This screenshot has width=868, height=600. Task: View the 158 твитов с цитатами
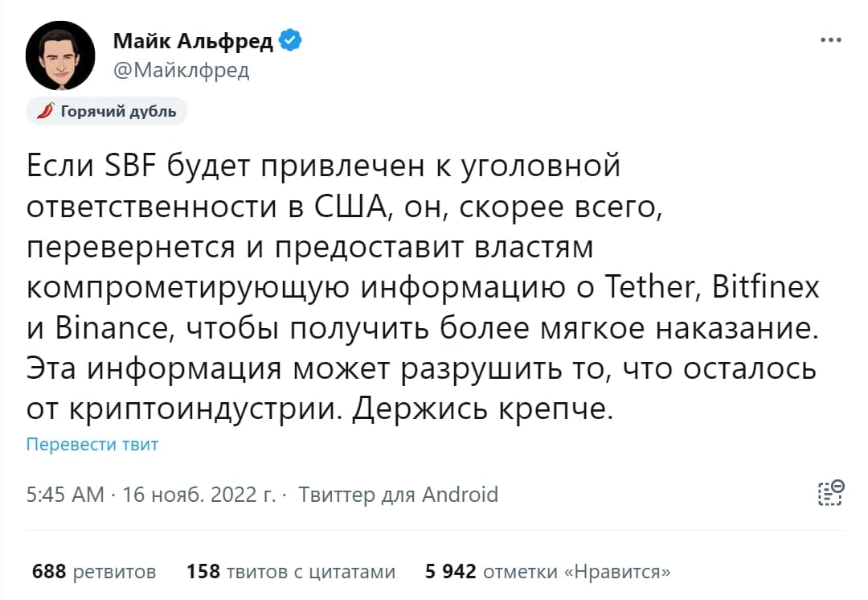[x=291, y=572]
